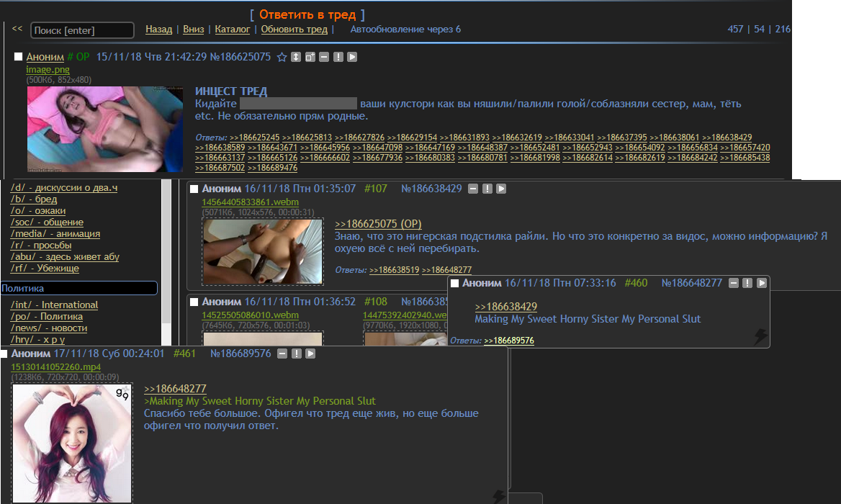Image resolution: width=841 pixels, height=504 pixels.
Task: Expand the OP post using the up-down arrows icon
Action: [x=296, y=57]
